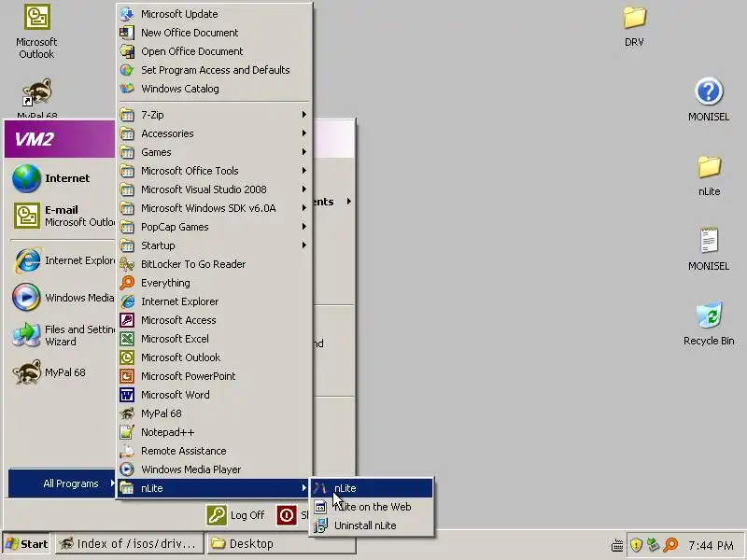Open MyPal 68 in recent programs
This screenshot has height=560, width=747.
pyautogui.click(x=62, y=372)
